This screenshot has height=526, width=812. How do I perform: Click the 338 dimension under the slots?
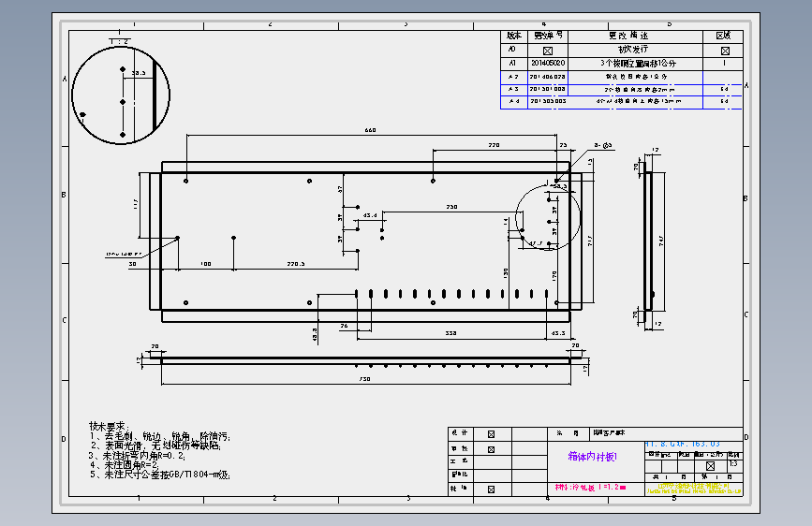point(450,333)
